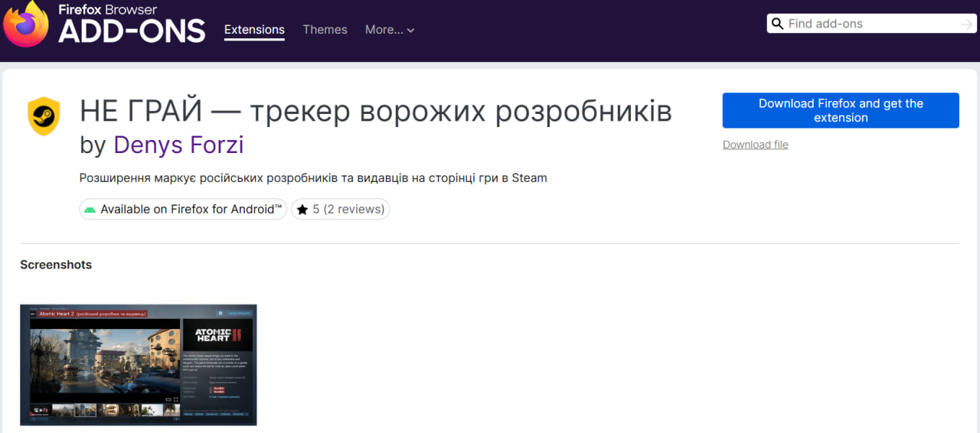
Task: Click the Firefox logo icon
Action: pyautogui.click(x=25, y=24)
